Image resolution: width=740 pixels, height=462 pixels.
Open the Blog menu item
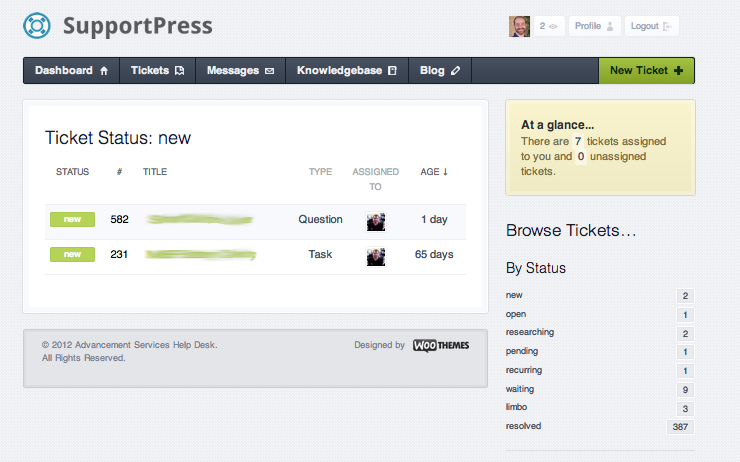click(440, 70)
